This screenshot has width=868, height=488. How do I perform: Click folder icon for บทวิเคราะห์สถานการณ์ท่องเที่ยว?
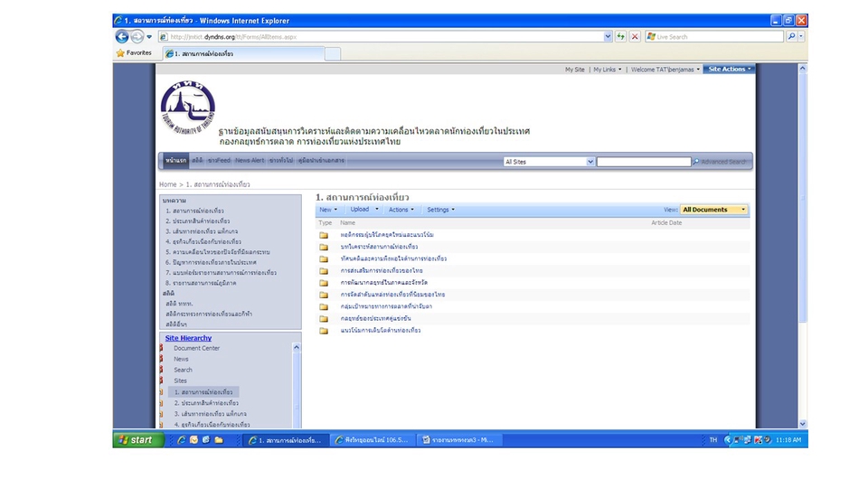[x=324, y=248]
